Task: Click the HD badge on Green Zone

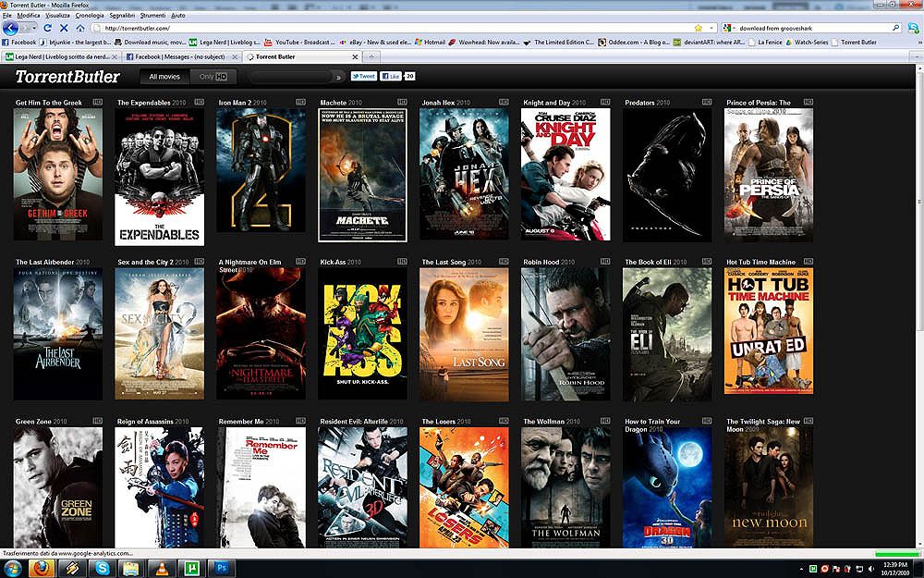Action: (x=97, y=421)
